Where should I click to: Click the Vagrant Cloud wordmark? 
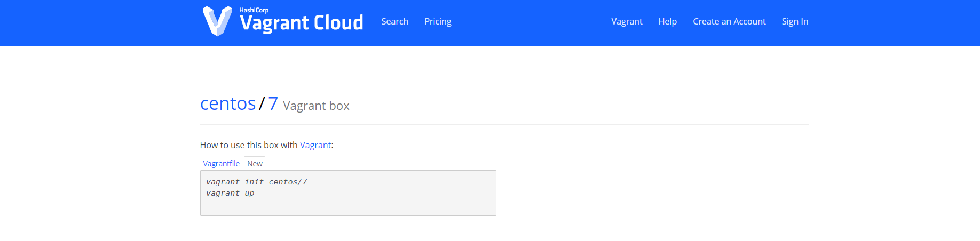point(302,23)
